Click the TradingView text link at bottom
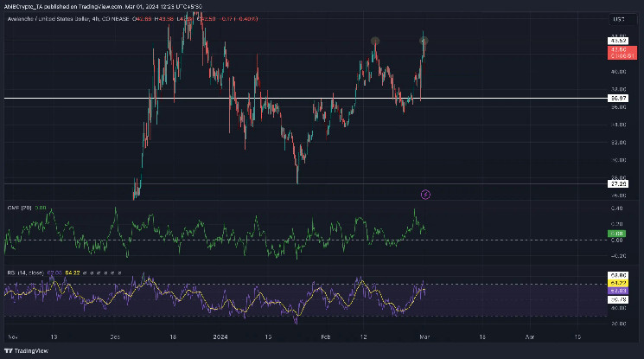The height and width of the screenshot is (359, 644). (29, 351)
